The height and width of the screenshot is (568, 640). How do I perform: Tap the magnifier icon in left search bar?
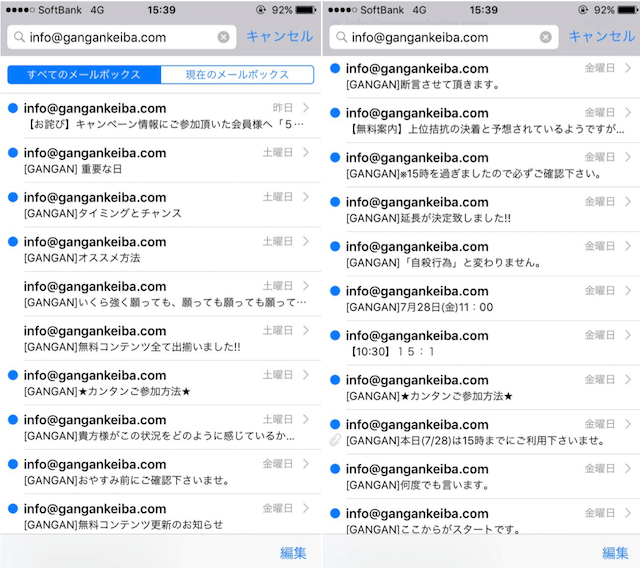tap(19, 37)
